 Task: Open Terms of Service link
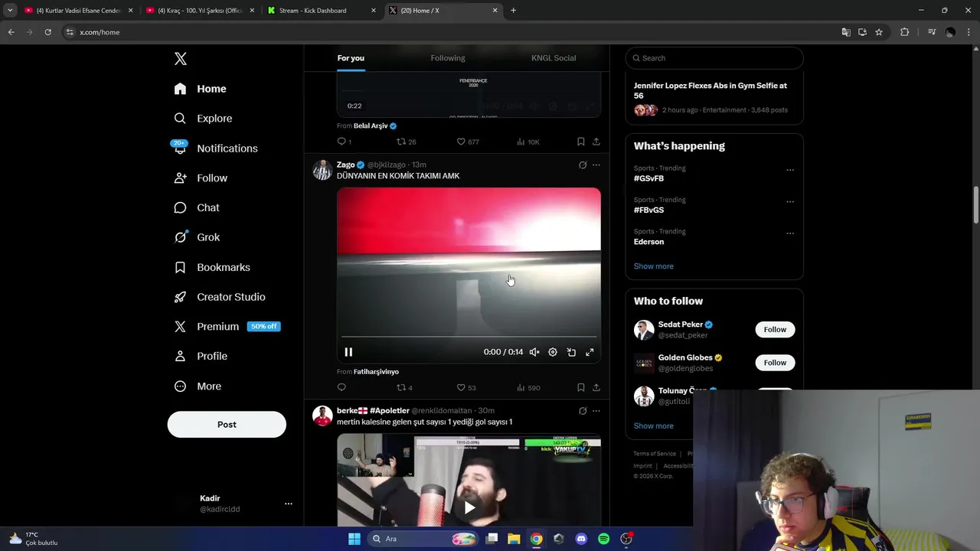pyautogui.click(x=655, y=454)
